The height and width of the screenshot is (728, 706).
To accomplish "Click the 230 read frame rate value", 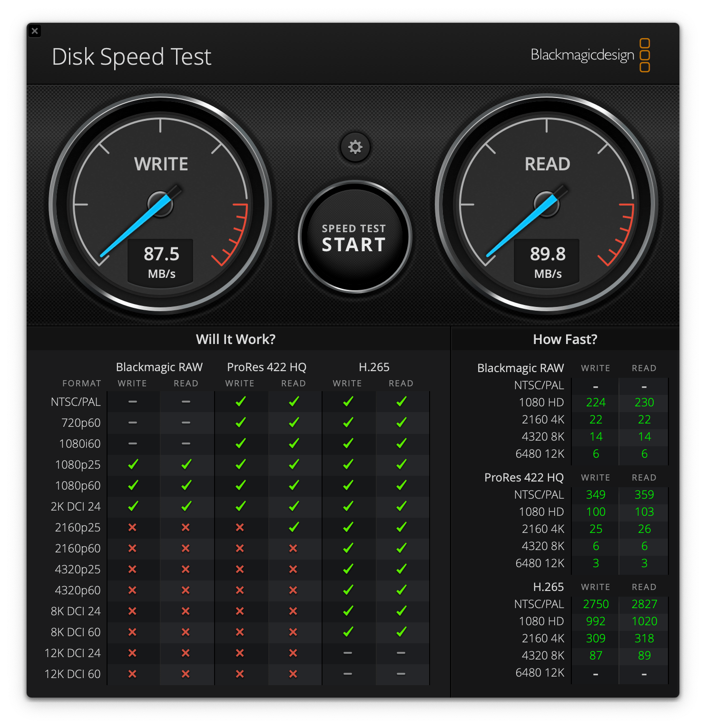I will [x=644, y=403].
